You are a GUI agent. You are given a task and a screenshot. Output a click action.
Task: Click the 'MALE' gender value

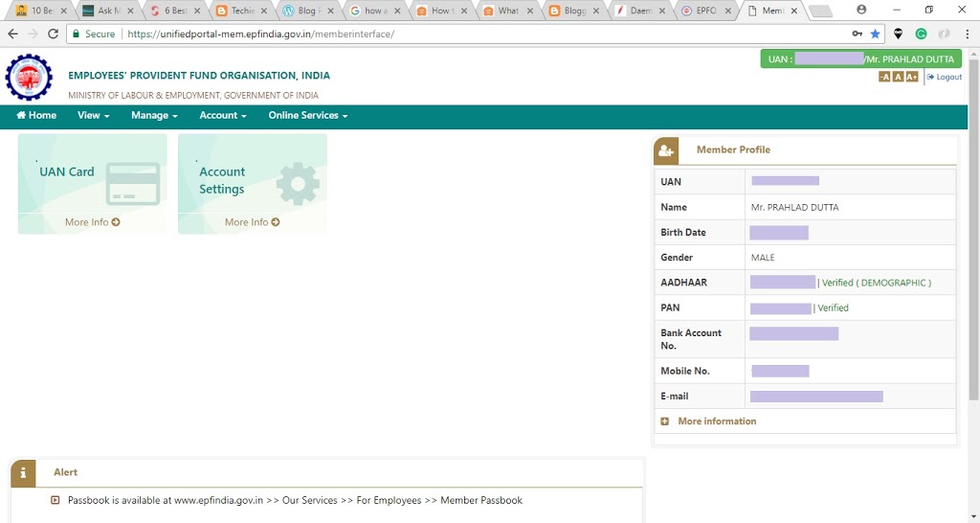[763, 257]
